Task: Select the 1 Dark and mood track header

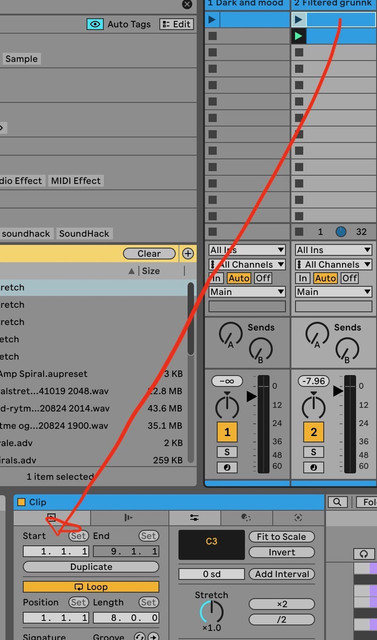Action: pos(247,4)
